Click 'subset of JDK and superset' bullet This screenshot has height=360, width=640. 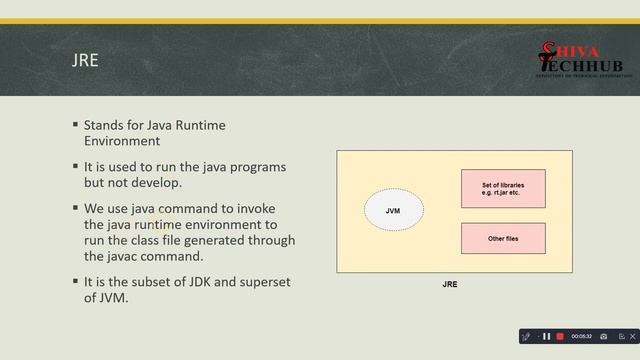[187, 290]
